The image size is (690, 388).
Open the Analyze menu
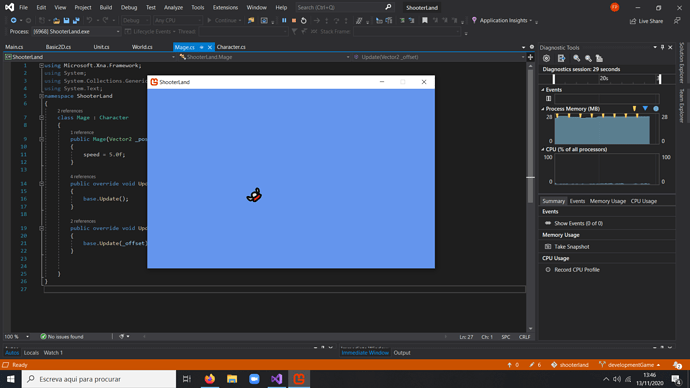(173, 7)
